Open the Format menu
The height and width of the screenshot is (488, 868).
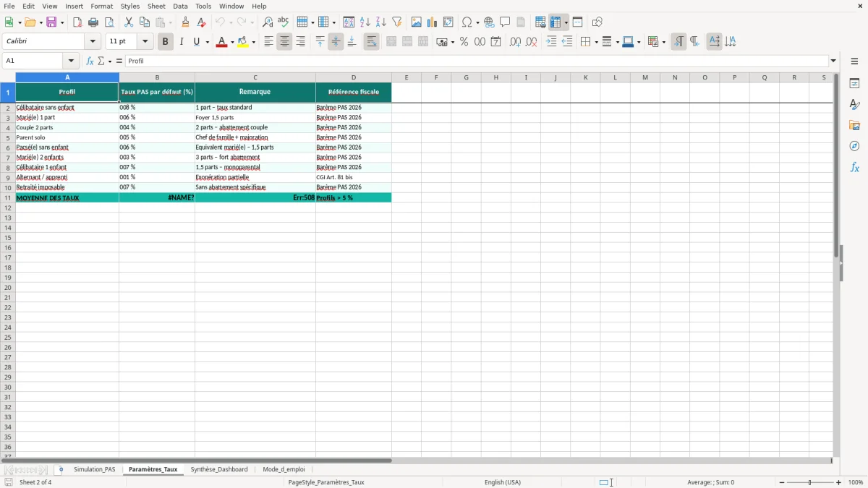tap(102, 6)
